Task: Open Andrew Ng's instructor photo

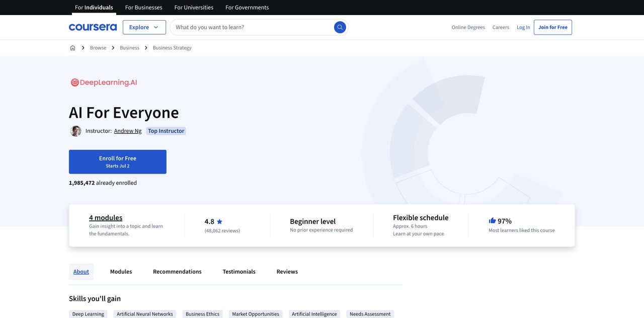Action: point(75,131)
